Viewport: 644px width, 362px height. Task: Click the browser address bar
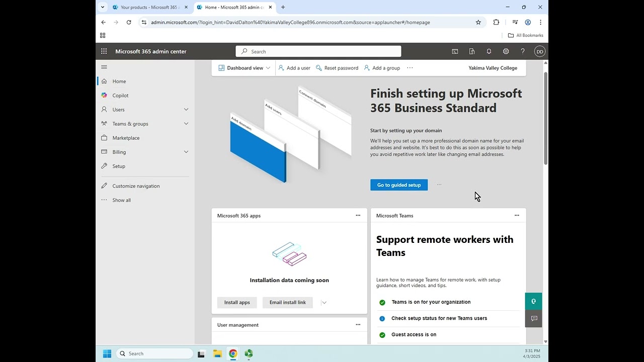tap(312, 22)
